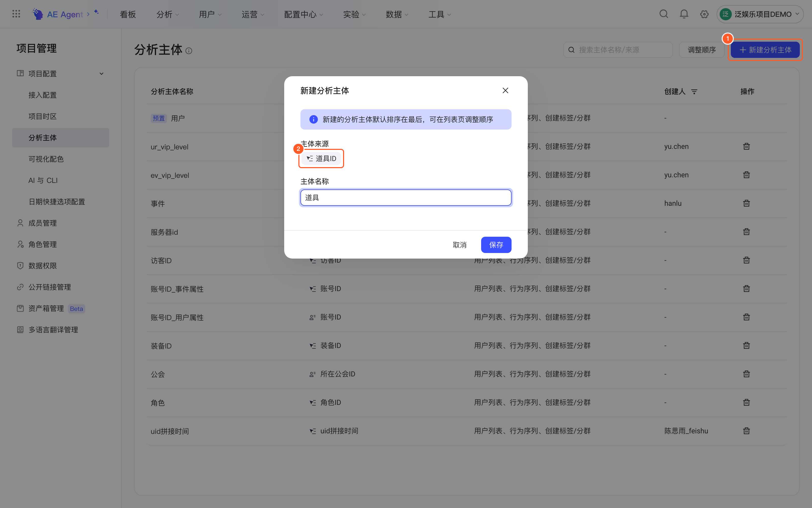
Task: Open the 配置中心 dropdown menu
Action: pos(303,14)
